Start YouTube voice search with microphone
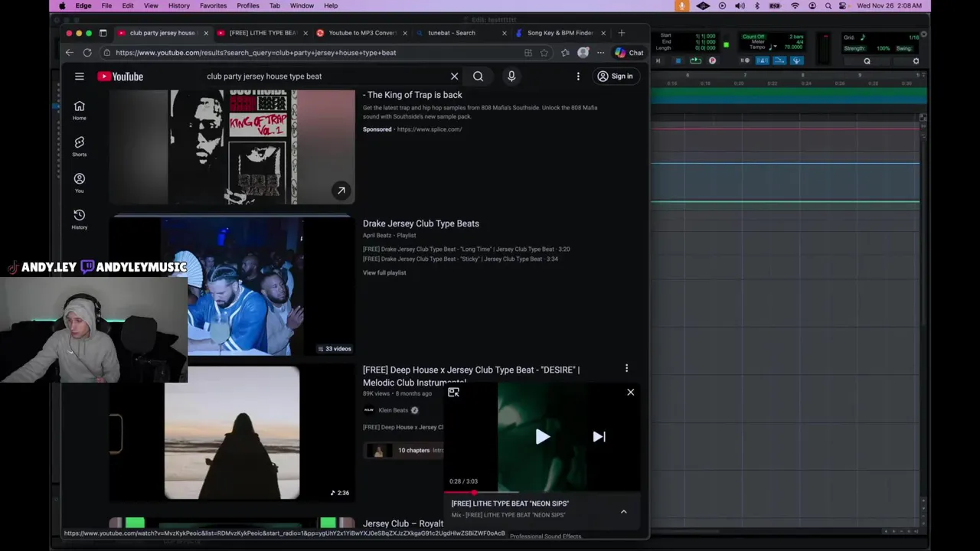The image size is (980, 551). click(511, 76)
